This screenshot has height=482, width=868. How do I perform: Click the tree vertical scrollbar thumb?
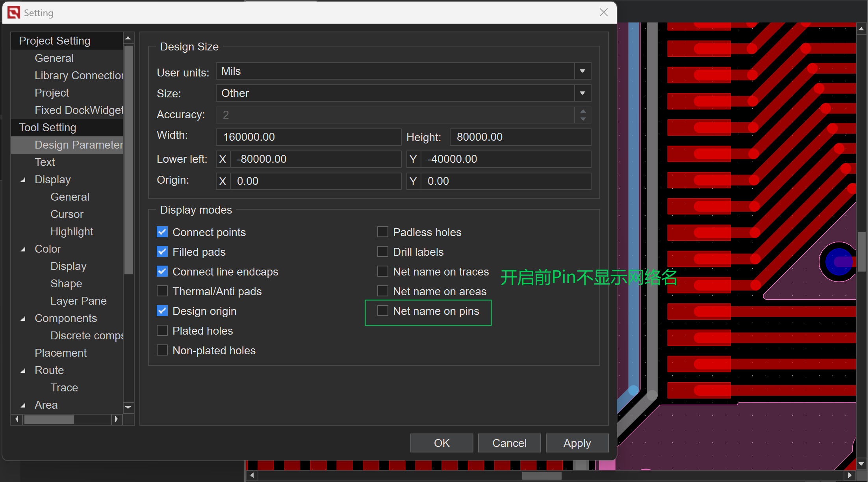[x=128, y=159]
